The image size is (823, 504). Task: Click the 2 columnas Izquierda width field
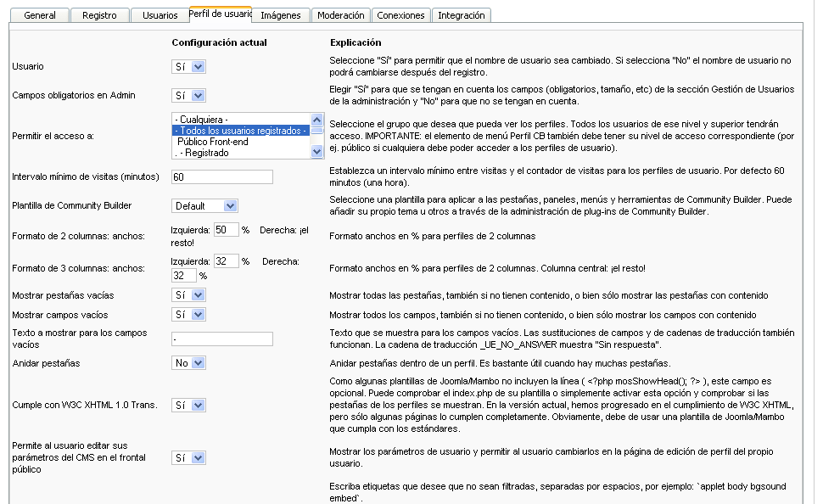pos(227,229)
